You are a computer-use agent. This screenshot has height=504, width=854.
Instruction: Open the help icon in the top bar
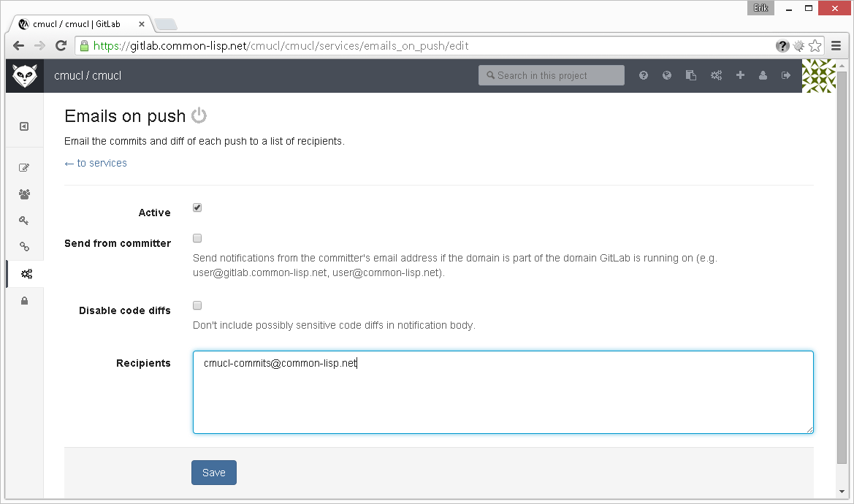pos(644,75)
